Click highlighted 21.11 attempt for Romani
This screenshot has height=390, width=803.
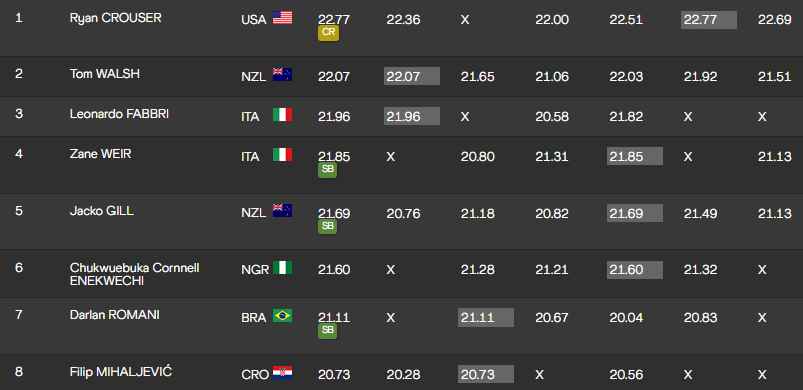(485, 317)
